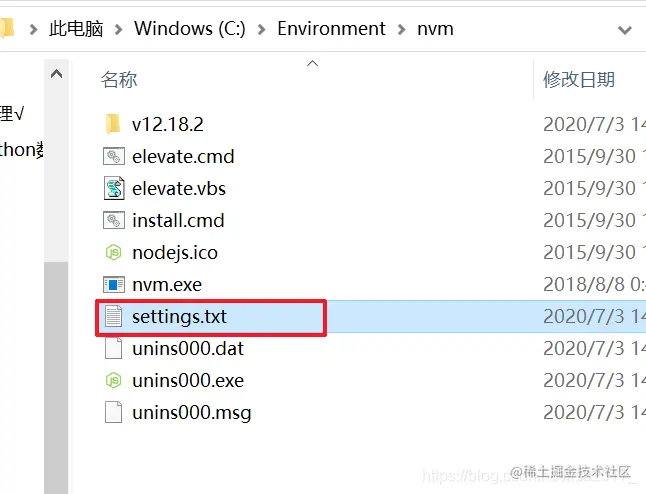Sort files by 名称 column header
The width and height of the screenshot is (646, 494).
coord(120,80)
